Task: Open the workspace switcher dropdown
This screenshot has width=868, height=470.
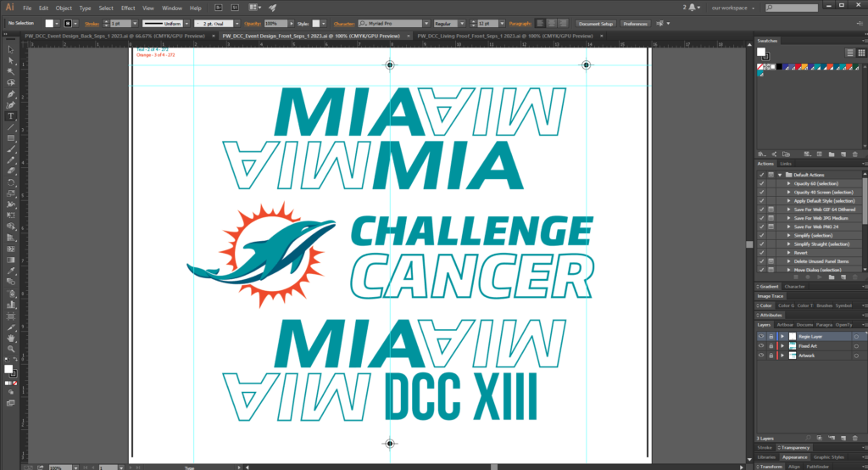Action: pyautogui.click(x=732, y=8)
